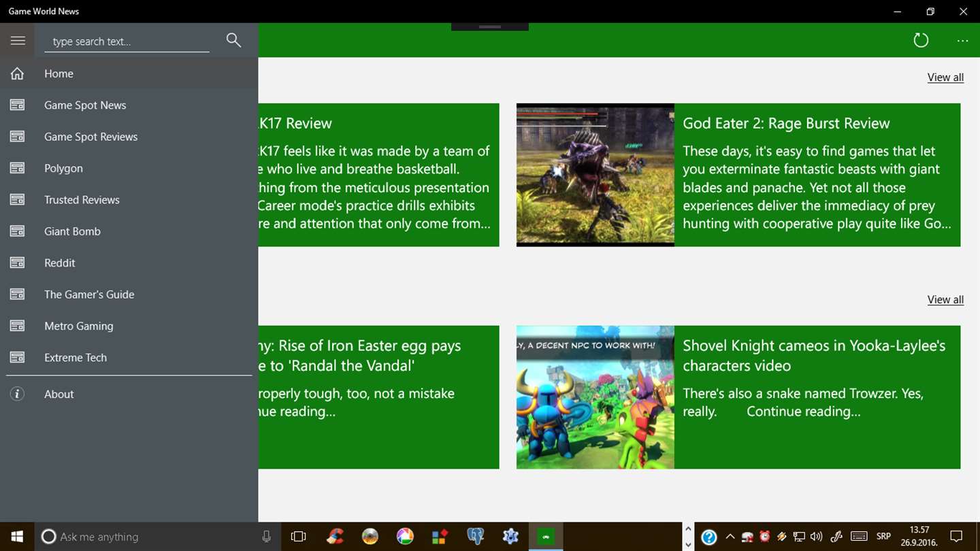Open the more options ellipsis menu

[x=962, y=41]
